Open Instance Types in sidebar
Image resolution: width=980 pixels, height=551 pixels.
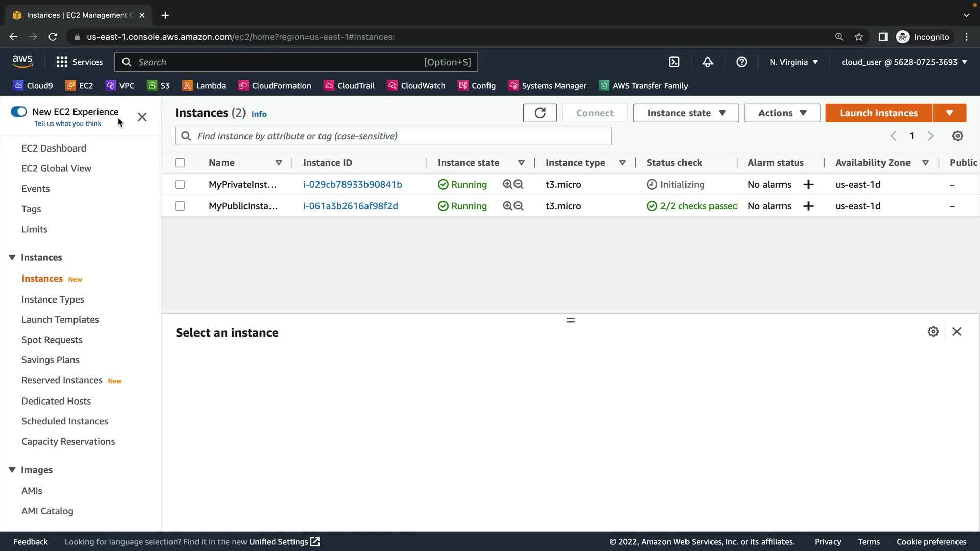tap(53, 299)
